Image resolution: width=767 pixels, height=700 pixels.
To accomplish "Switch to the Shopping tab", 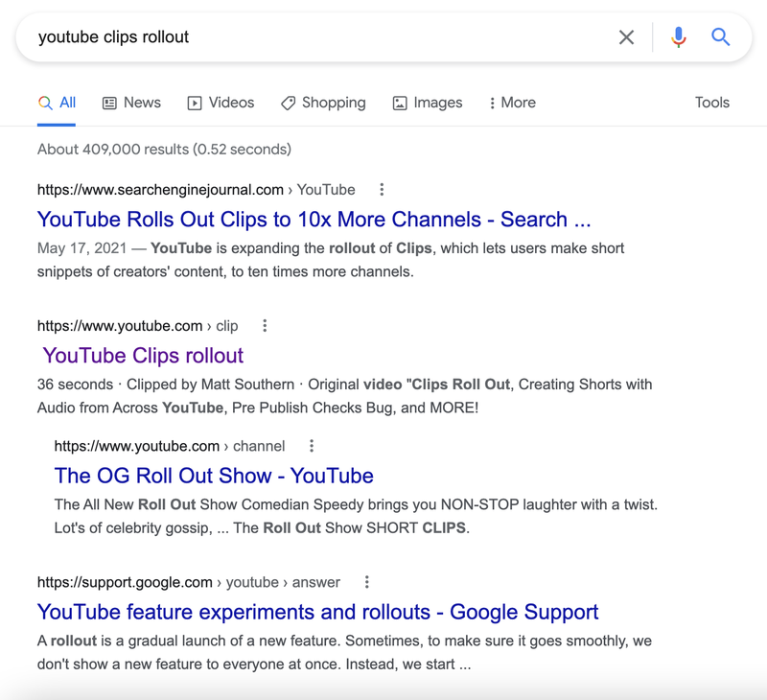I will [x=323, y=103].
